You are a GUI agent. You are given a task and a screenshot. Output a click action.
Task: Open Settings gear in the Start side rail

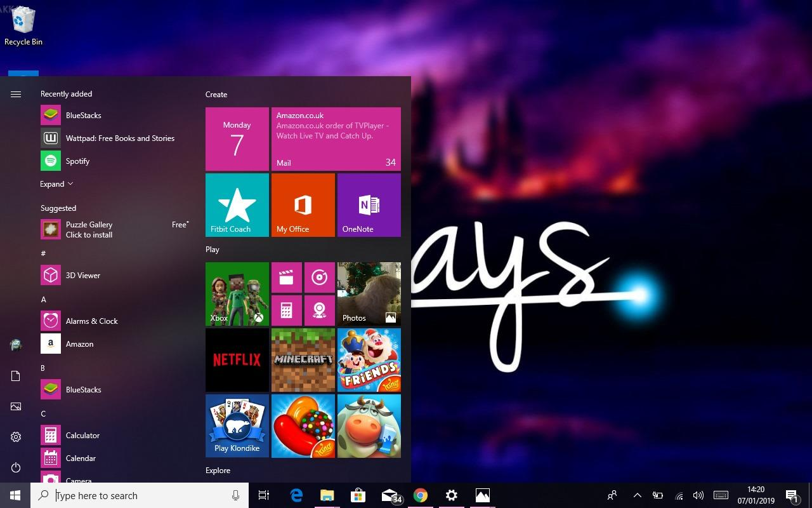pyautogui.click(x=16, y=437)
